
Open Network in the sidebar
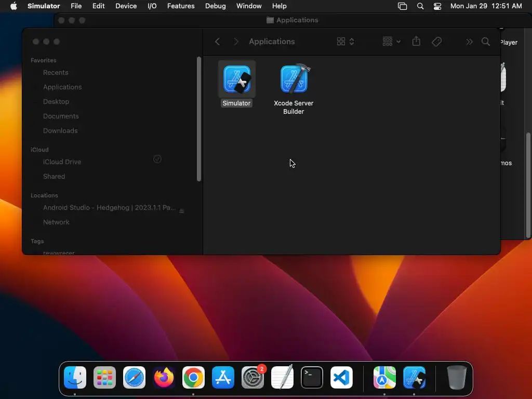click(56, 222)
